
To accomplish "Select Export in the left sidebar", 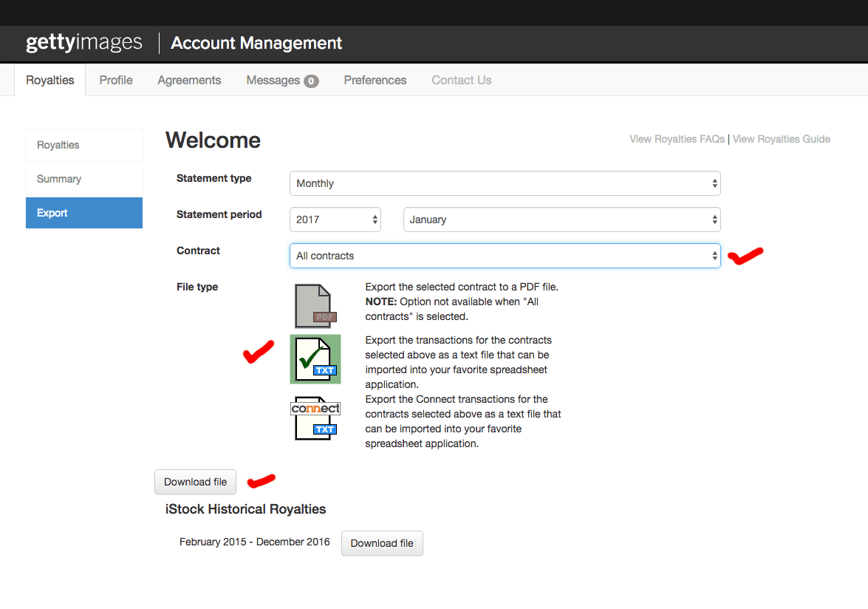I will pyautogui.click(x=84, y=213).
